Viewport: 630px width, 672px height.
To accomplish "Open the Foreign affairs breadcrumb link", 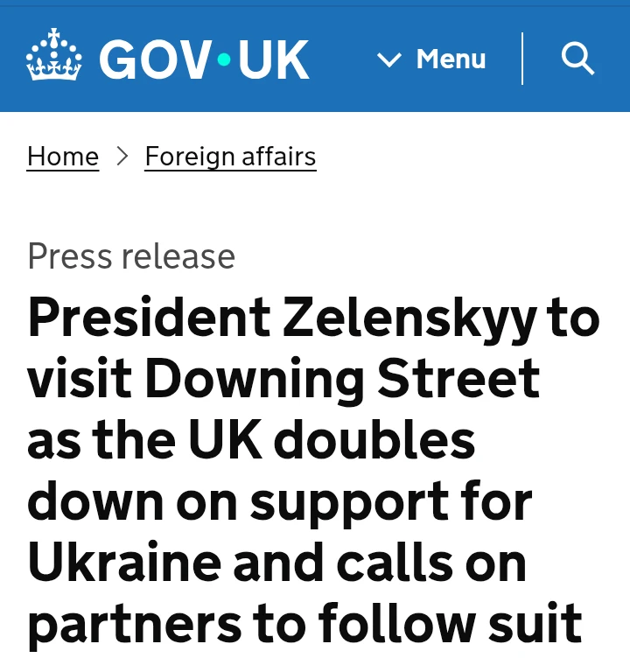I will tap(231, 157).
